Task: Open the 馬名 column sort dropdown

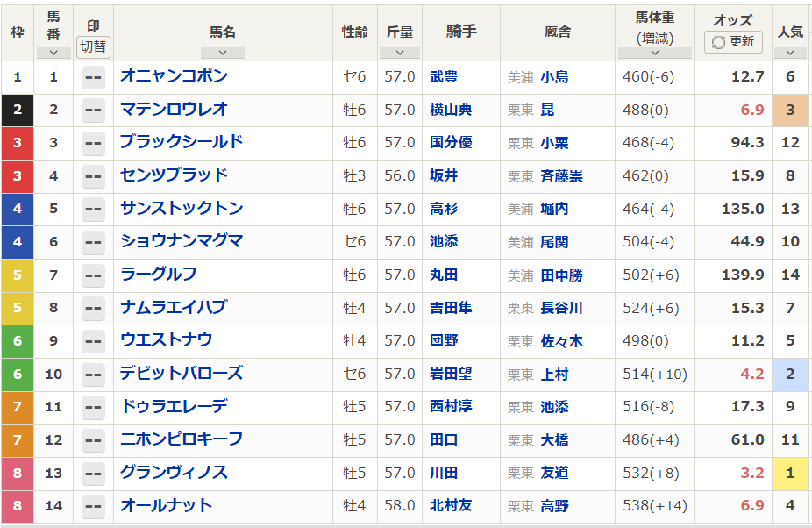Action: (223, 52)
